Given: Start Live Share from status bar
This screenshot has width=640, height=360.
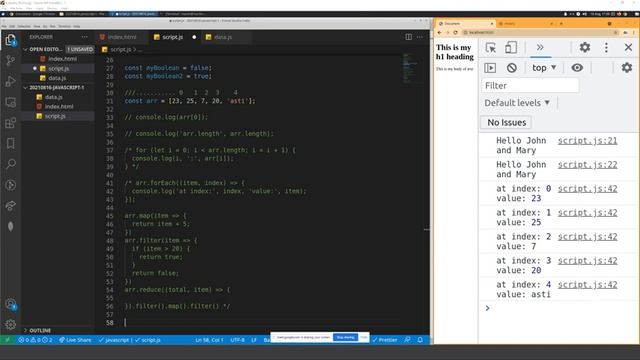Looking at the screenshot, I should pyautogui.click(x=75, y=340).
